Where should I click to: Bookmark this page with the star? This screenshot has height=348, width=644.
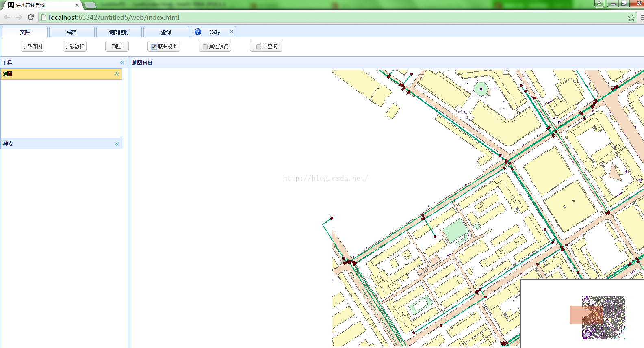click(631, 17)
